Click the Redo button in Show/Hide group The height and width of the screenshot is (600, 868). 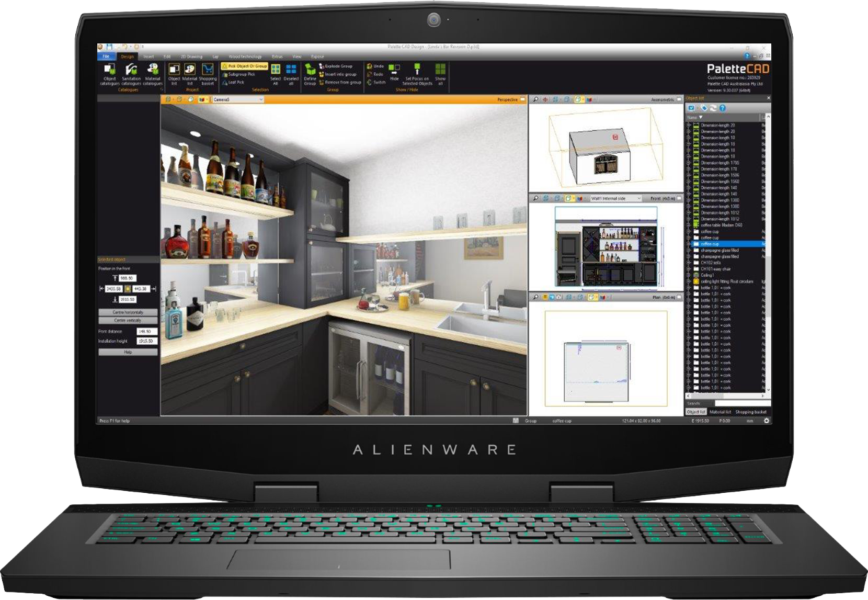point(375,74)
